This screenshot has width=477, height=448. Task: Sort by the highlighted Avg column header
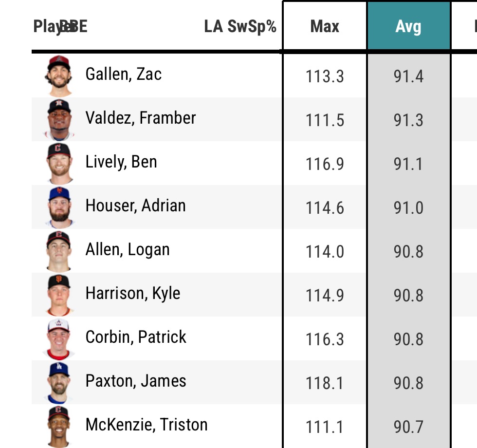point(408,26)
